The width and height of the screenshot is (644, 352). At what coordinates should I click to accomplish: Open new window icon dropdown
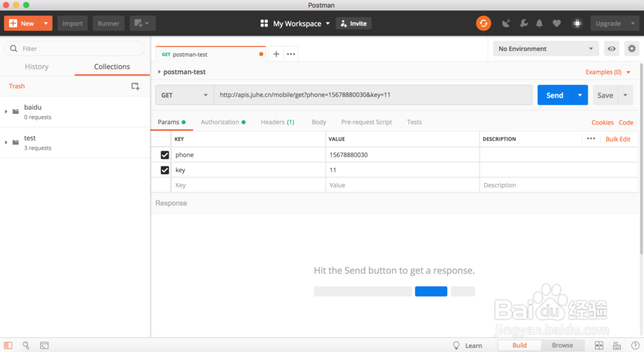142,23
